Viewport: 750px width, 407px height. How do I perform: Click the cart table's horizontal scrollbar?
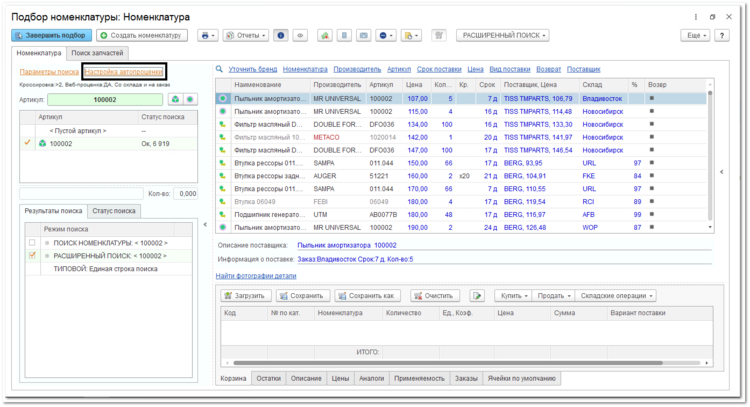point(448,363)
